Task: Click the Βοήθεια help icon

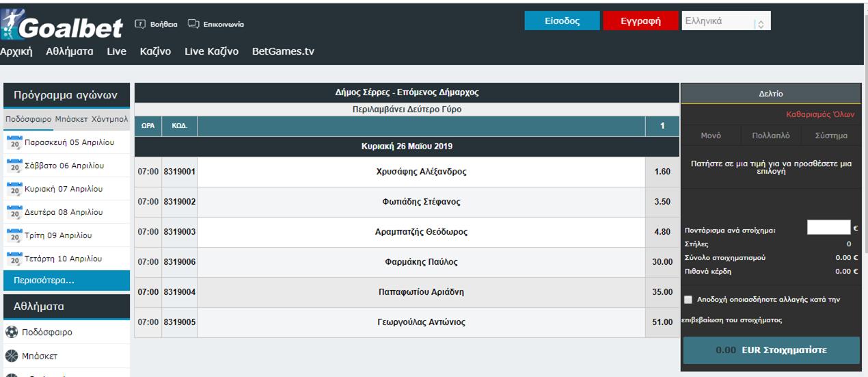Action: point(140,25)
